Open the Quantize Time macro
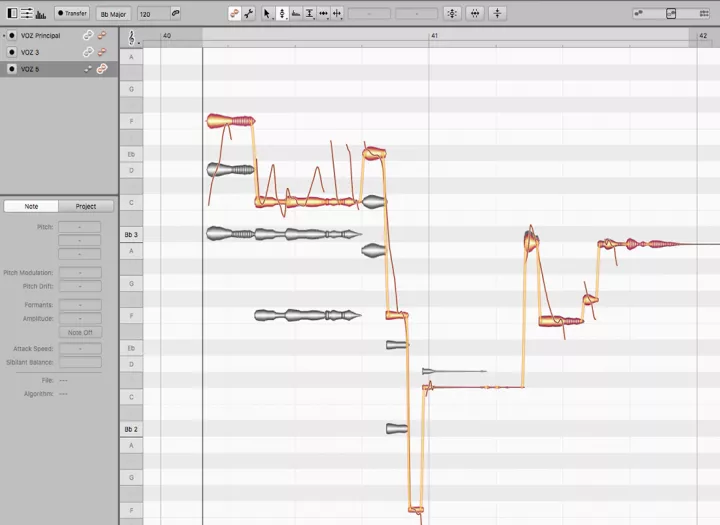720x525 pixels. (x=475, y=13)
